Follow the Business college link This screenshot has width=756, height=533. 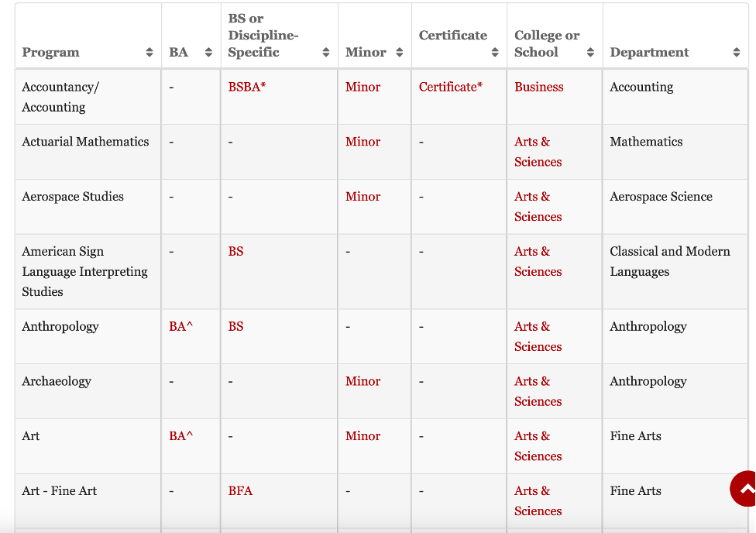coord(538,87)
